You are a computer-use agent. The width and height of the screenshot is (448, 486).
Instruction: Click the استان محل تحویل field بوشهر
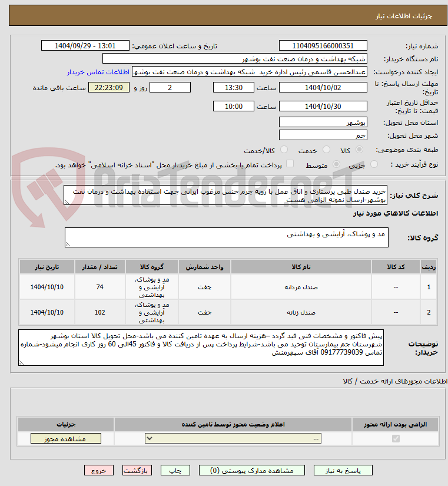pos(323,122)
